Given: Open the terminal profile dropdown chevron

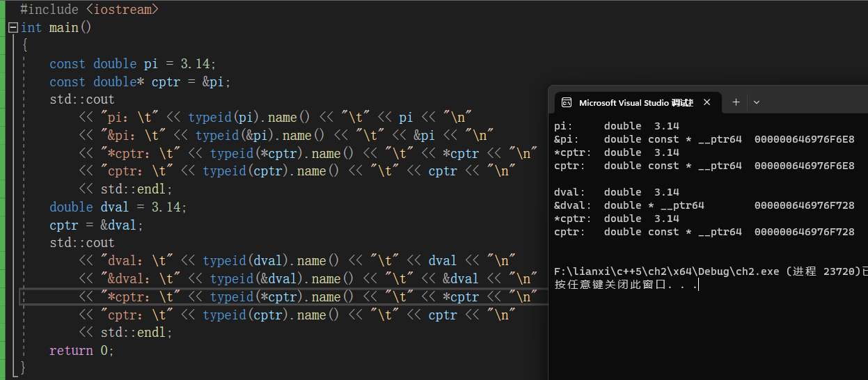Looking at the screenshot, I should pyautogui.click(x=757, y=102).
